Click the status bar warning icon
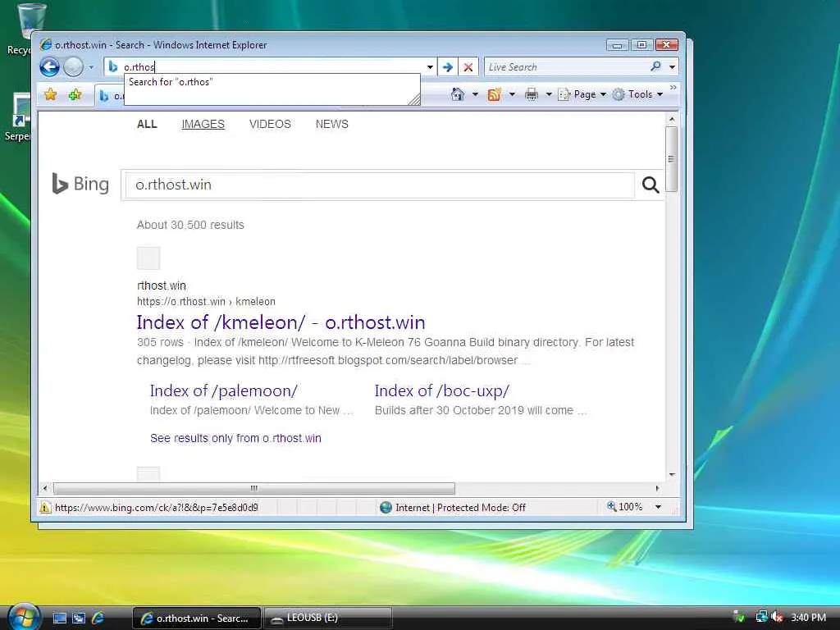The image size is (840, 630). tap(46, 507)
